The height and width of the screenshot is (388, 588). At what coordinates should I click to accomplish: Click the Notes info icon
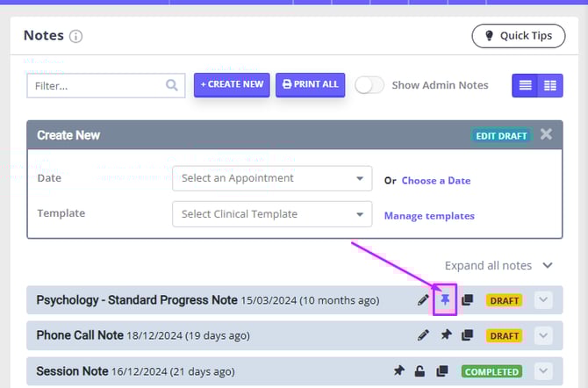(x=76, y=37)
